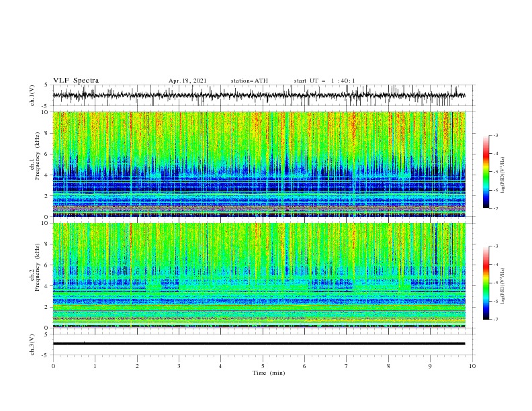Click the "9" tick label on the time axis
The image size is (532, 411).
430,366
